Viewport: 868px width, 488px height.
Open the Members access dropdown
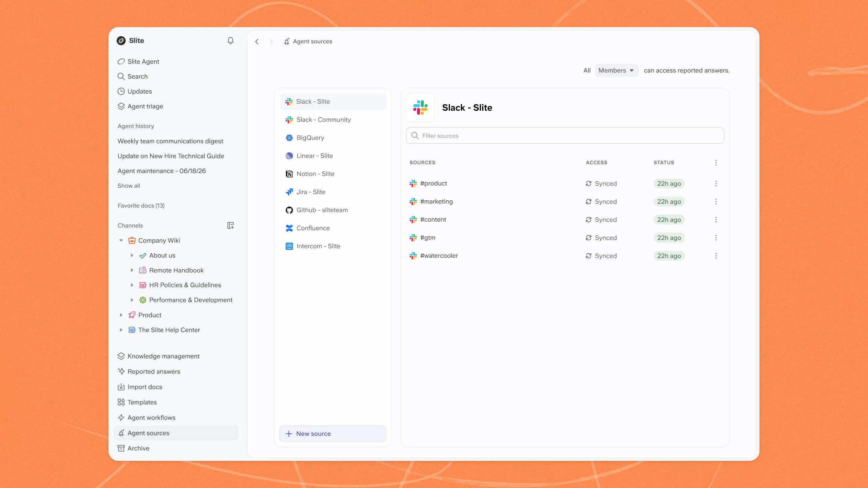click(x=616, y=70)
